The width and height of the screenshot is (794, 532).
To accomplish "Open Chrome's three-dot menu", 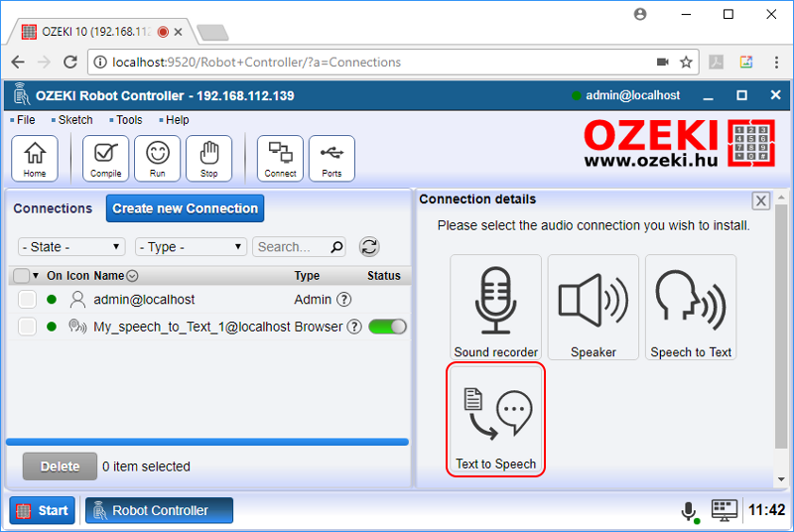I will click(x=776, y=63).
